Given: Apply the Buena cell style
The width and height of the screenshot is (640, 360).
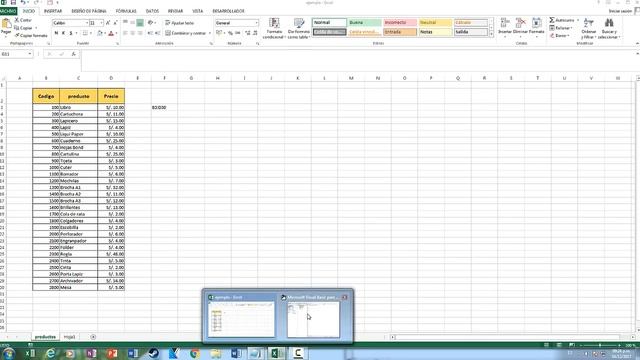Looking at the screenshot, I should point(364,22).
